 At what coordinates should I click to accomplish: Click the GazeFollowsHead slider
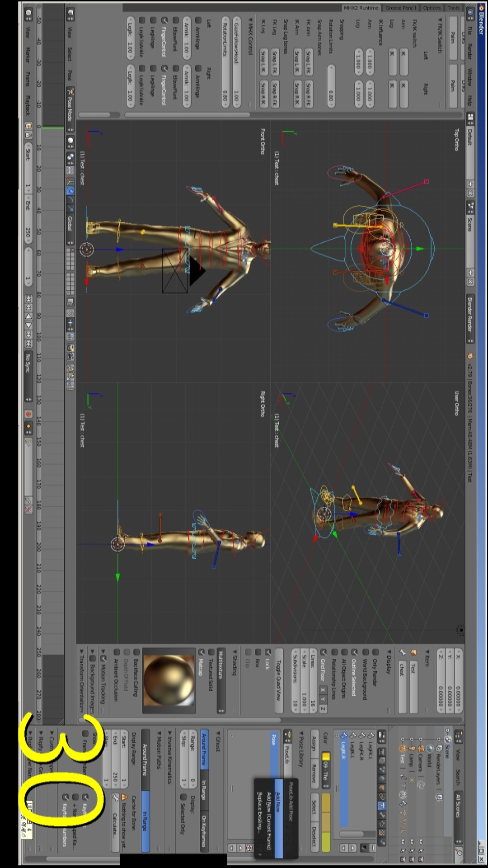point(236,62)
